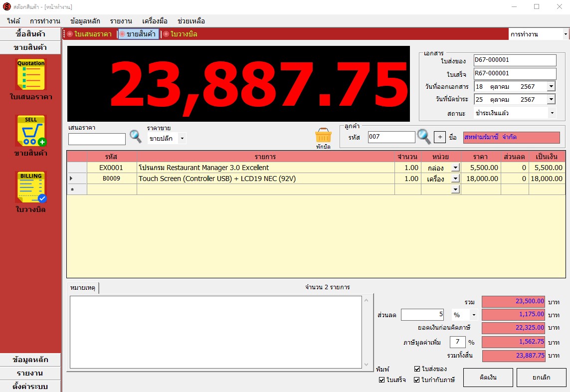
Task: Open the document issue date dropdown
Action: coord(551,87)
